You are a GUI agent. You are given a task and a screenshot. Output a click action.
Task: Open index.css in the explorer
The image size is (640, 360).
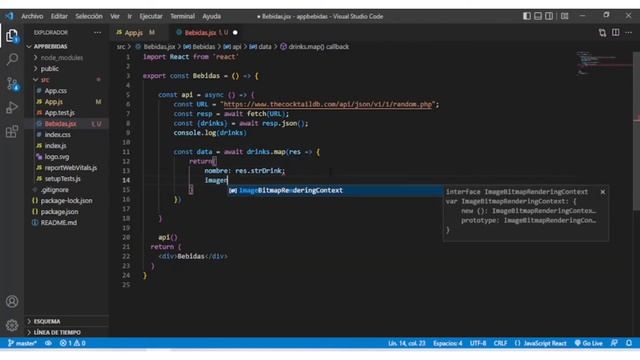click(67, 135)
